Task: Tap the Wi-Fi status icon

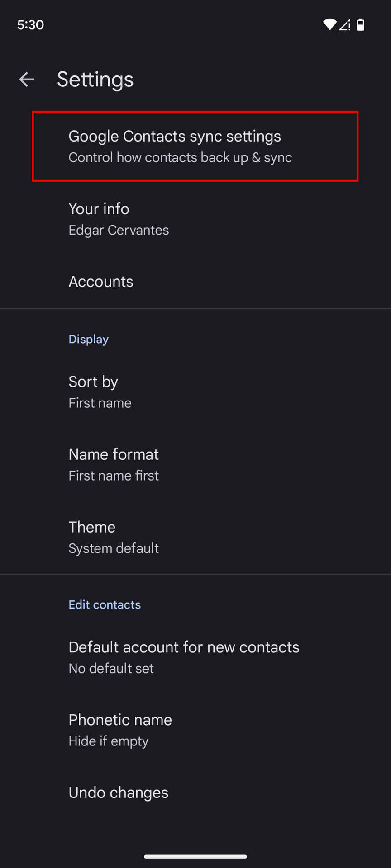Action: pyautogui.click(x=329, y=25)
